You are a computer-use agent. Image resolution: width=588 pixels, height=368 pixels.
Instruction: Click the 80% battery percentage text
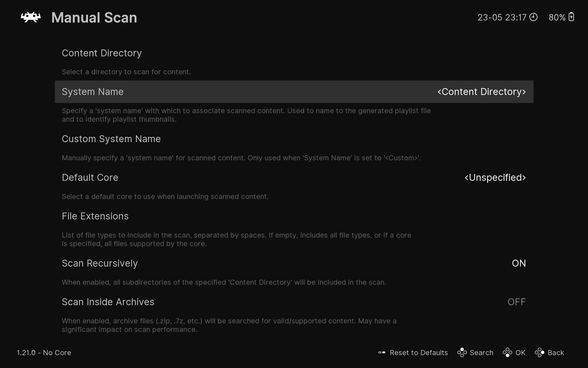click(x=557, y=17)
